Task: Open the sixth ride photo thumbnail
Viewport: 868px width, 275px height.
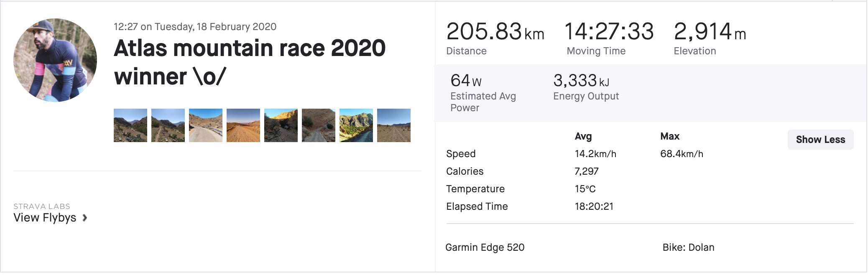Action: click(x=319, y=125)
